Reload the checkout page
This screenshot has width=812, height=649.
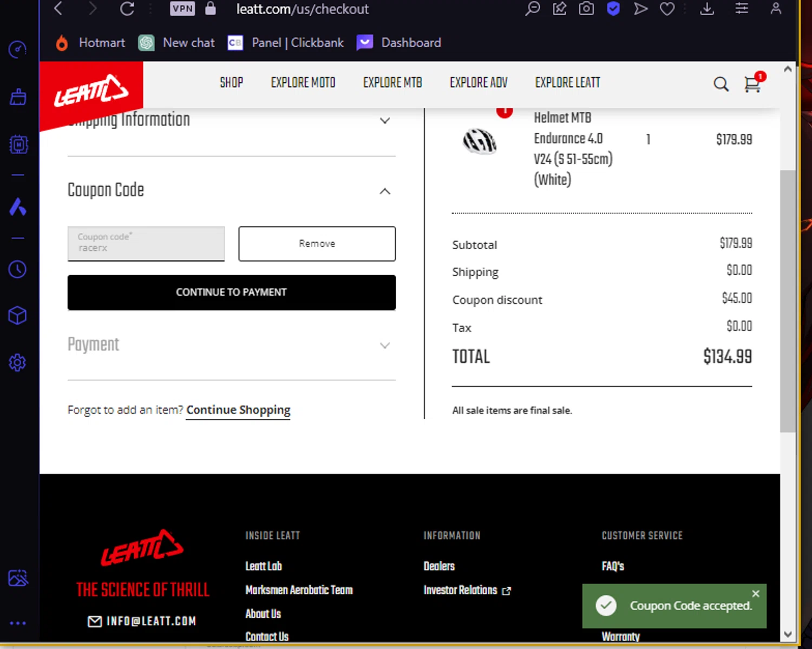coord(127,9)
